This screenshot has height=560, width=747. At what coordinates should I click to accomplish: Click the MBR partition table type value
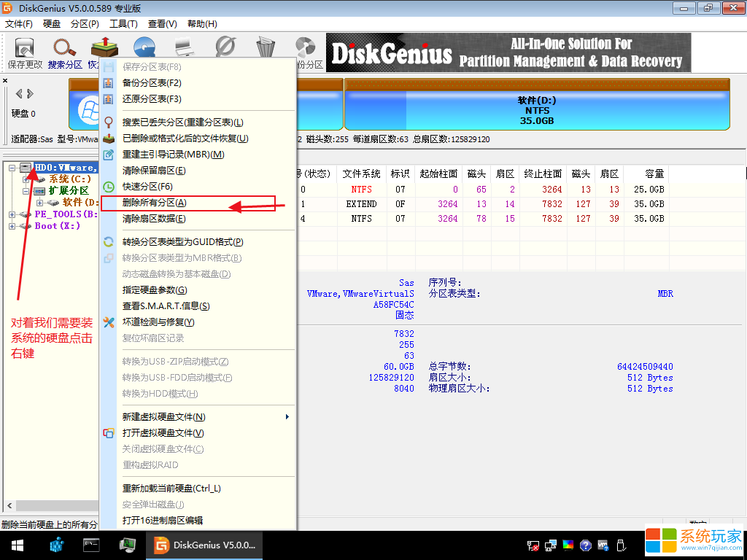(665, 294)
